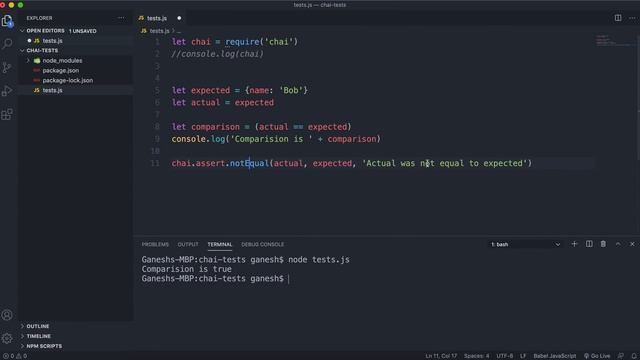Change file encoding UTF-8
This screenshot has height=360, width=640.
click(x=504, y=356)
